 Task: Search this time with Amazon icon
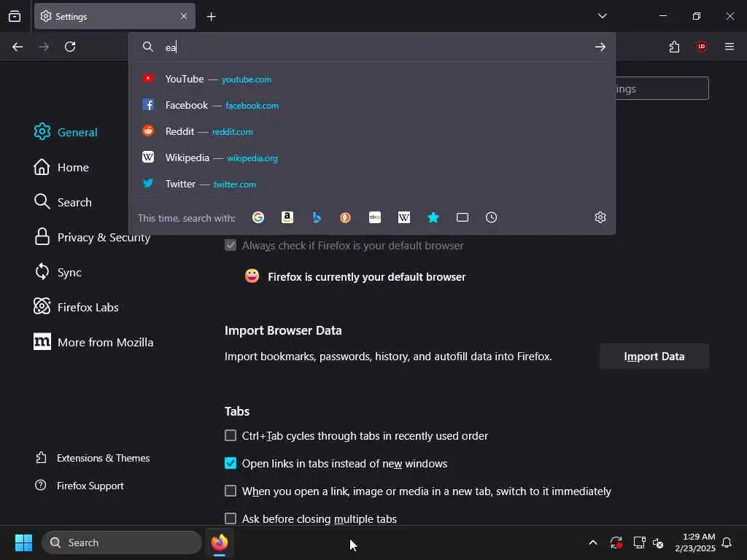pos(287,217)
